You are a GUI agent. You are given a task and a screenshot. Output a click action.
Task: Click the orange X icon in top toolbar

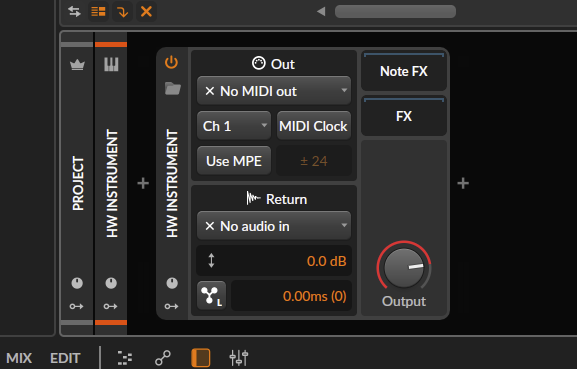(x=146, y=11)
